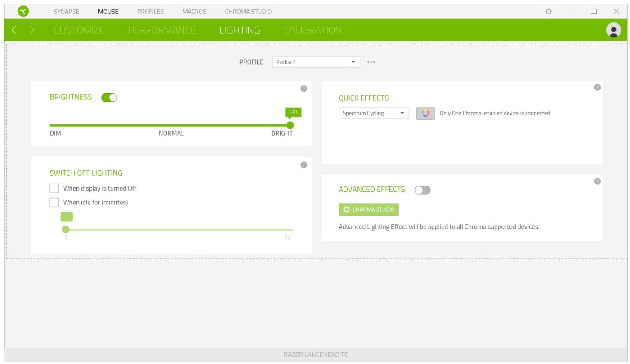Image resolution: width=630 pixels, height=364 pixels.
Task: Launch the green Chroma Studio button
Action: tap(369, 209)
